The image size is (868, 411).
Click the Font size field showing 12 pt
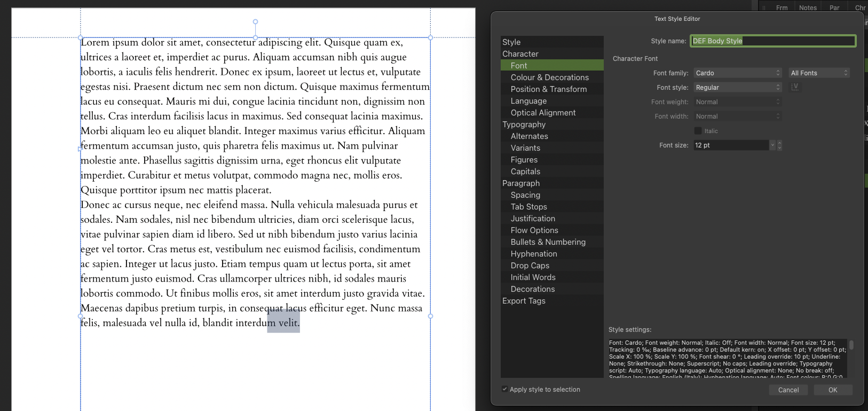click(731, 145)
